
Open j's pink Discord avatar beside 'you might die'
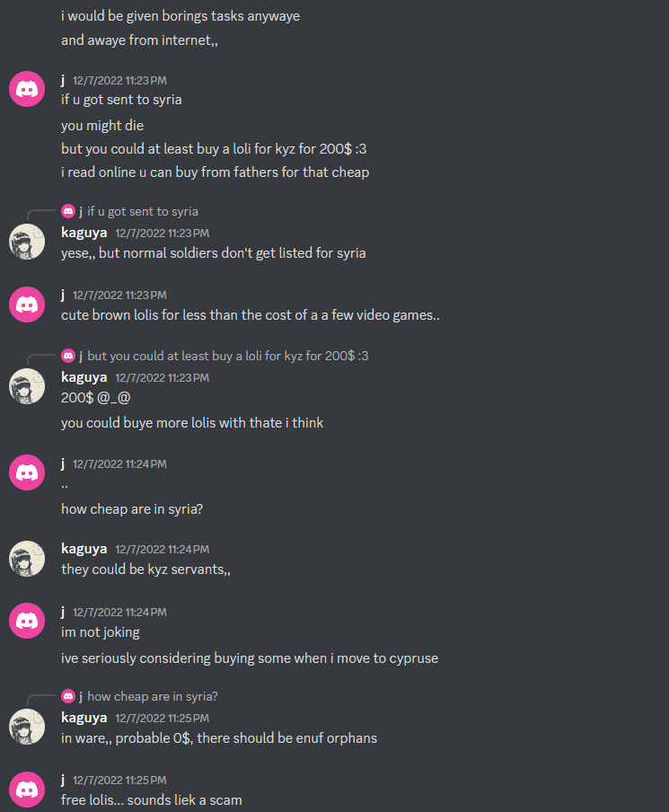click(27, 89)
